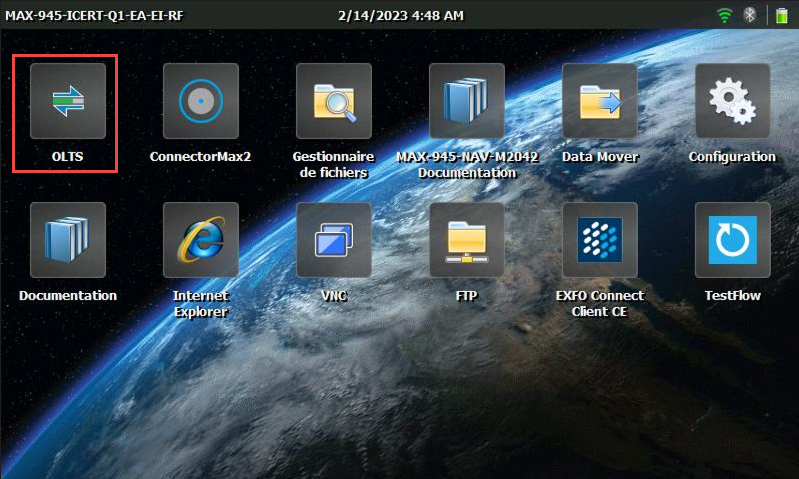Open the VNC remote screens icon
Screen dimensions: 799x479
click(334, 240)
